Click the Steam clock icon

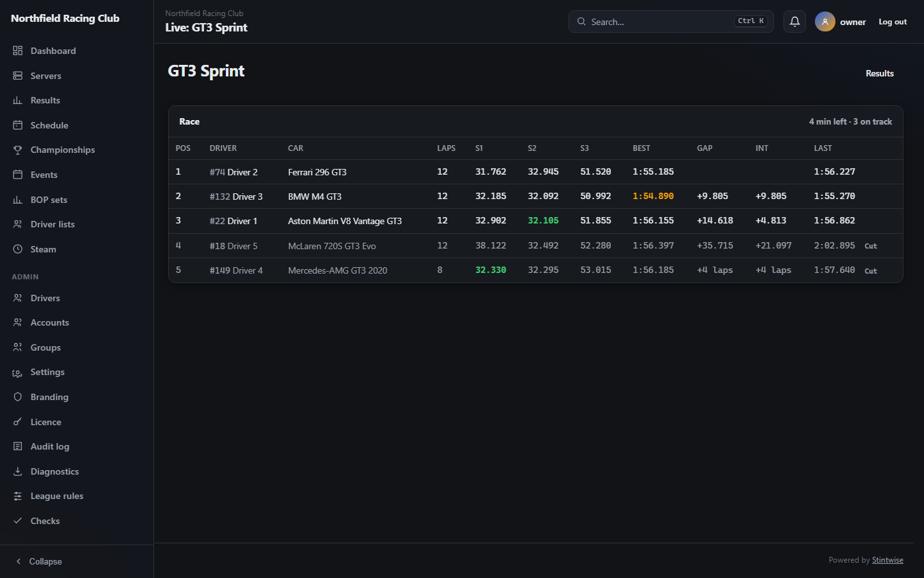pyautogui.click(x=18, y=249)
